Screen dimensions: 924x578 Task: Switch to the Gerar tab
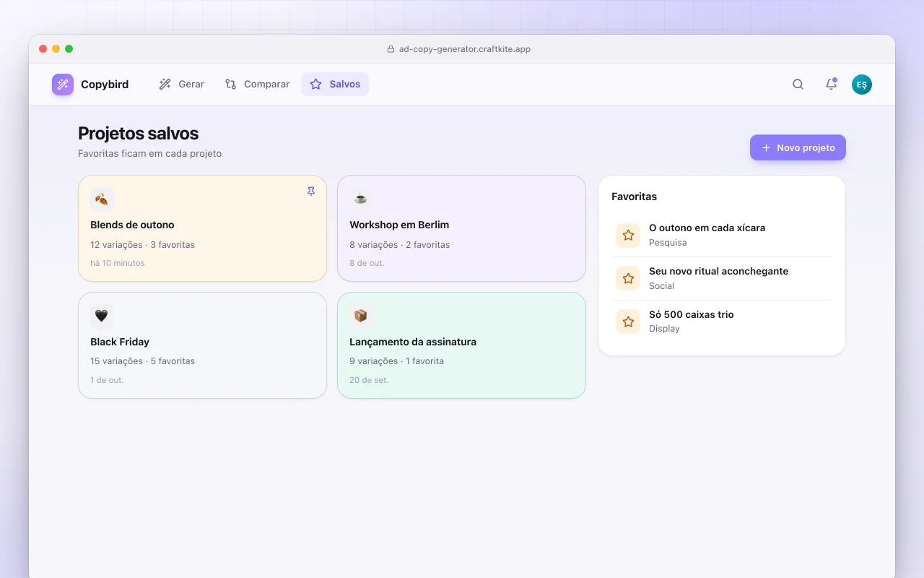pyautogui.click(x=182, y=85)
